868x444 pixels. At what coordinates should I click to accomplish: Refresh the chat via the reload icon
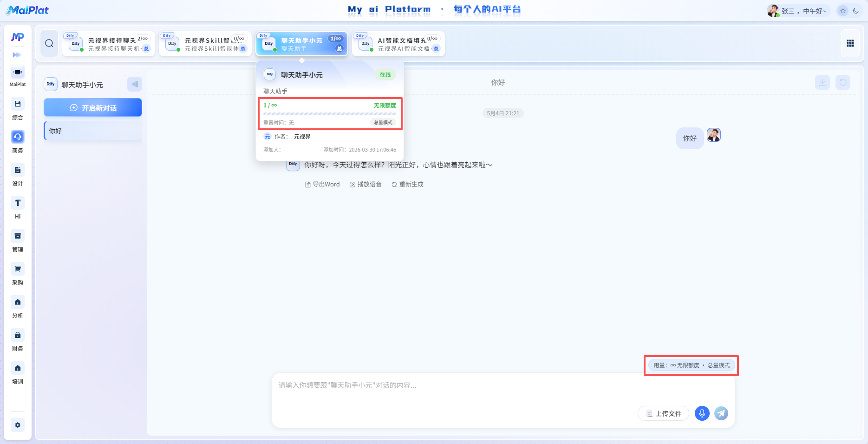[843, 82]
